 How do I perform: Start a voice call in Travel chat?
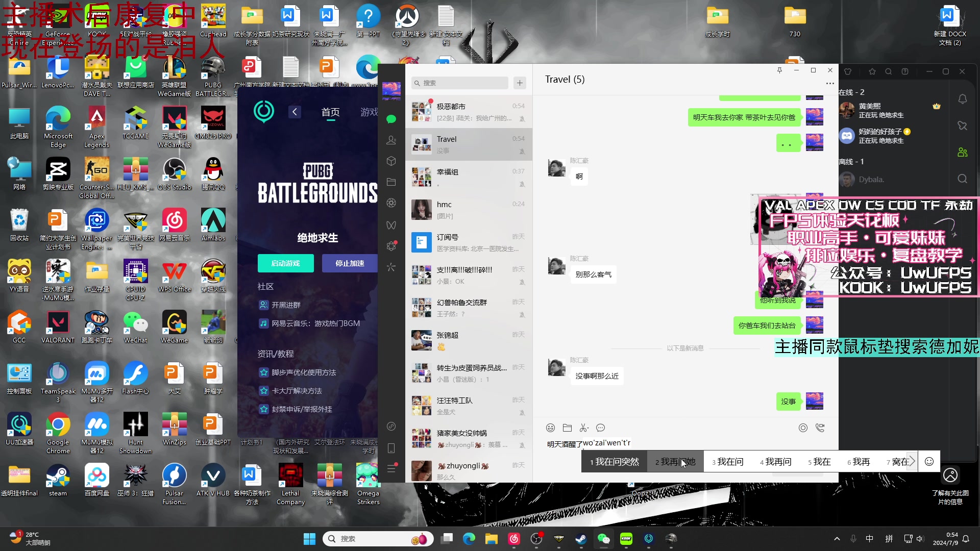coord(820,428)
